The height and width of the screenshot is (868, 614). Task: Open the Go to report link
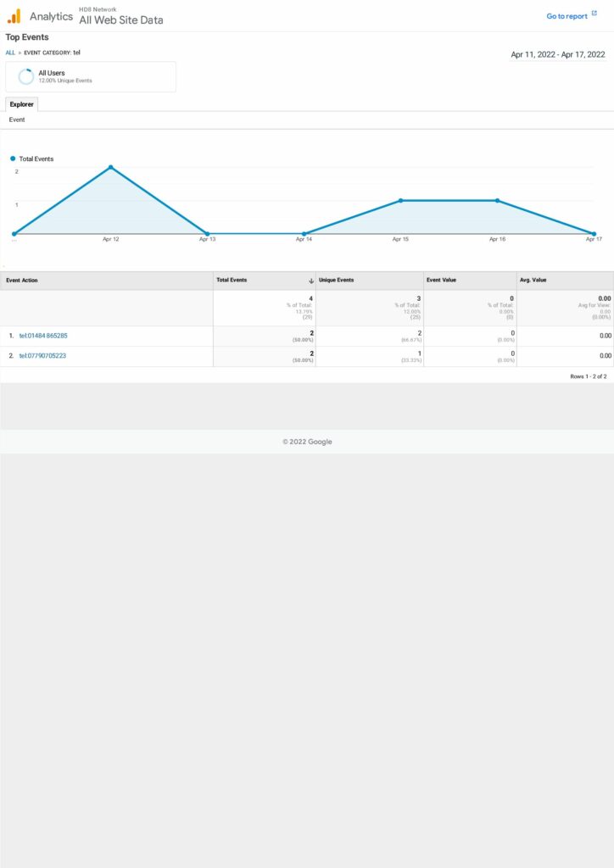567,16
